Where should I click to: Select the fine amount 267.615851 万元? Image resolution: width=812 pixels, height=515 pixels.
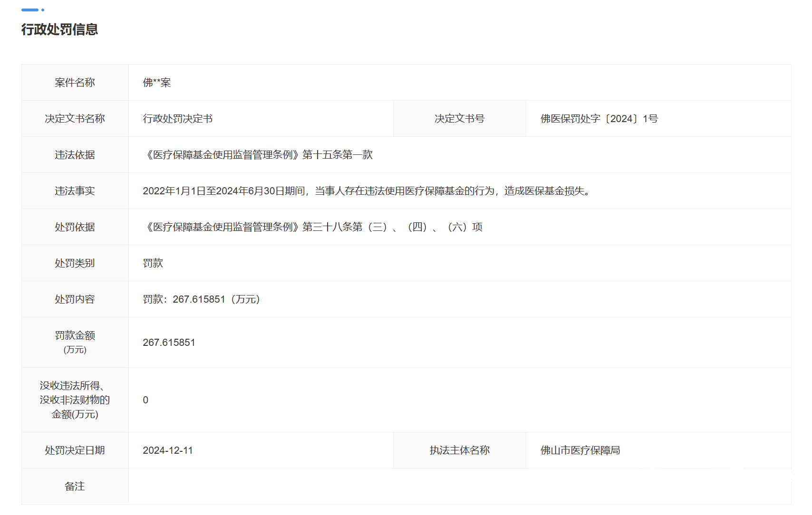click(x=170, y=342)
